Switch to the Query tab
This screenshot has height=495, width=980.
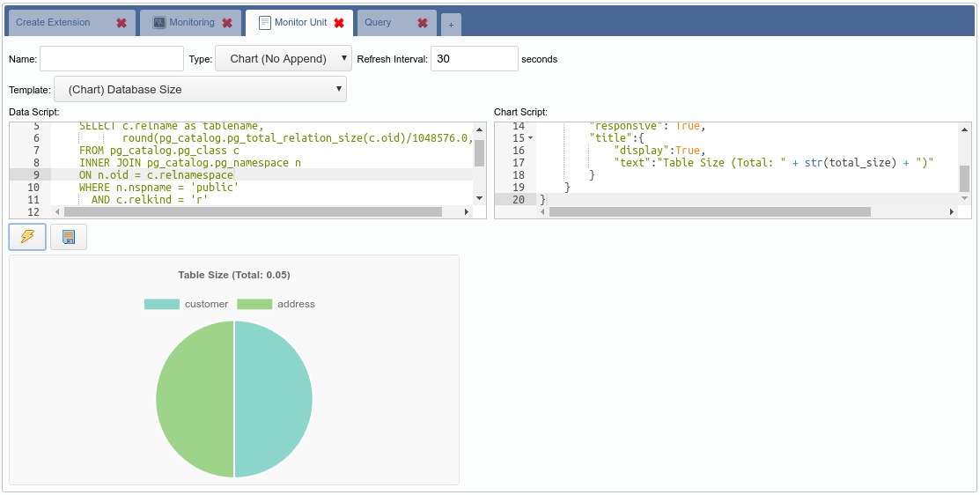[x=379, y=23]
